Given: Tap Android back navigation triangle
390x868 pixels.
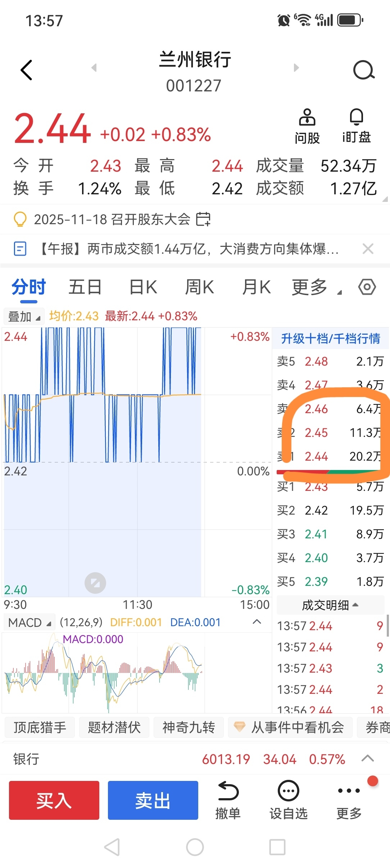Looking at the screenshot, I should pos(112,847).
